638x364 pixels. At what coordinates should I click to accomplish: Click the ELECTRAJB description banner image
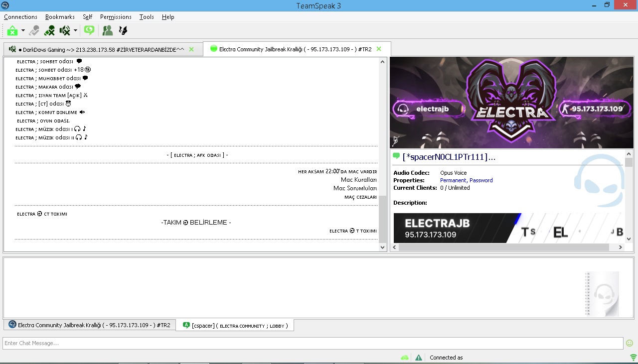click(x=508, y=228)
